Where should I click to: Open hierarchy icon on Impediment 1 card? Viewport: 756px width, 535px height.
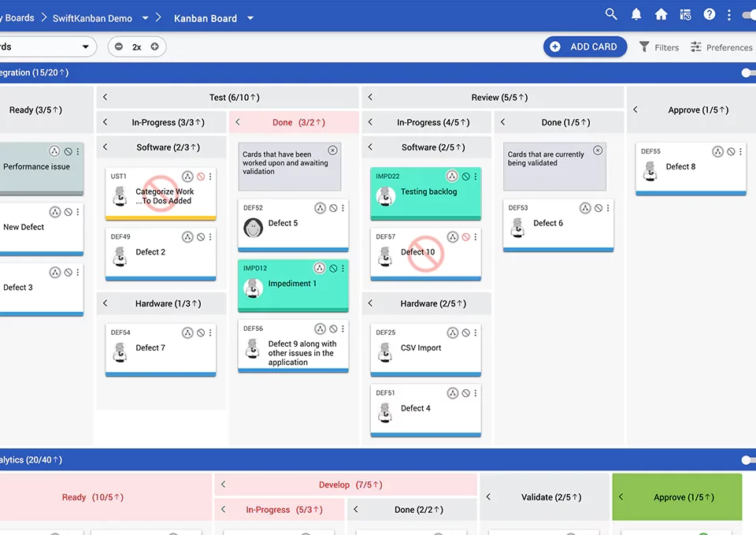pos(320,268)
